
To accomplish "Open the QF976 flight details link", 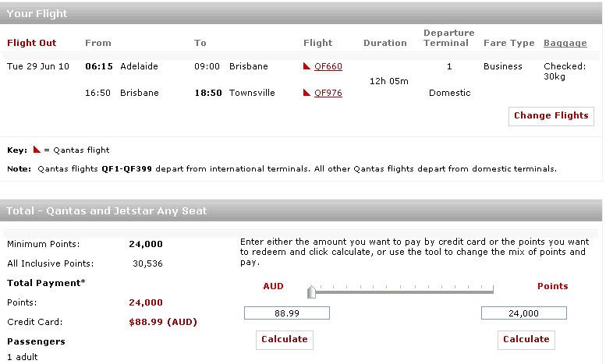I will pos(328,93).
